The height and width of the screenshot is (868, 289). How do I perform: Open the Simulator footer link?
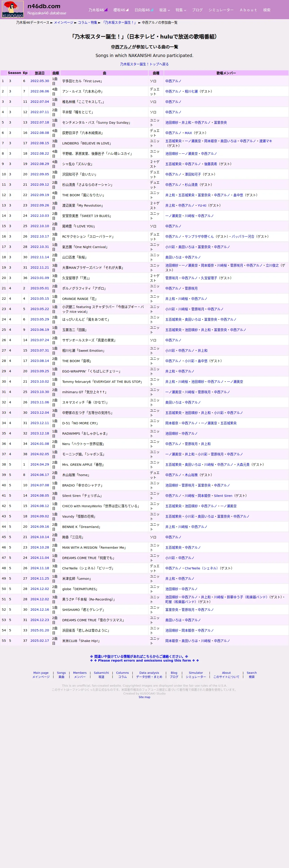point(196,675)
